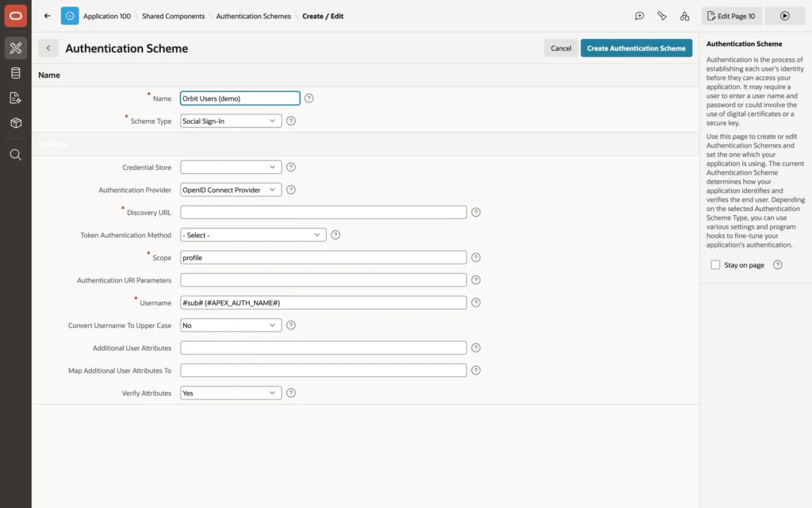Screen dimensions: 812x508
Task: Click the Name section heading
Action: tap(49, 75)
